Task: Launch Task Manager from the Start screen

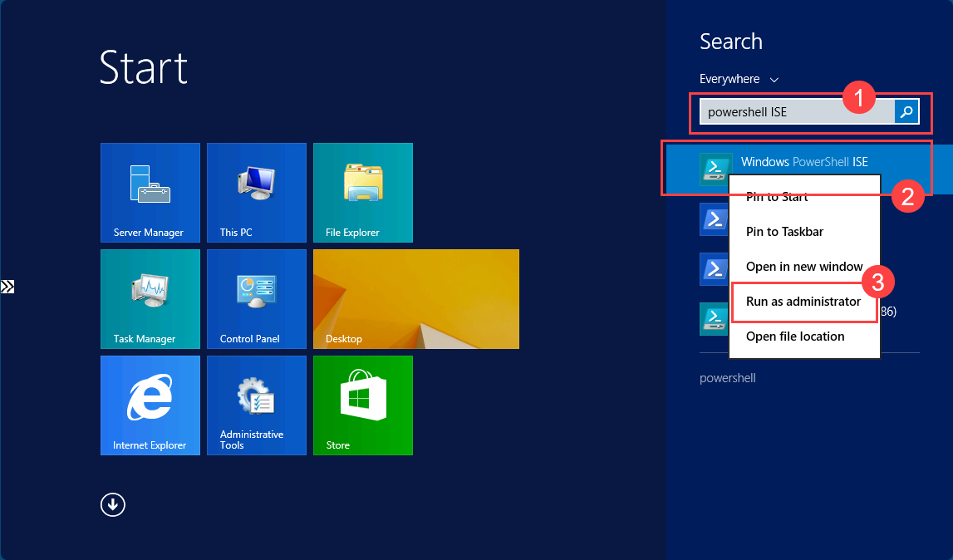Action: [x=150, y=299]
